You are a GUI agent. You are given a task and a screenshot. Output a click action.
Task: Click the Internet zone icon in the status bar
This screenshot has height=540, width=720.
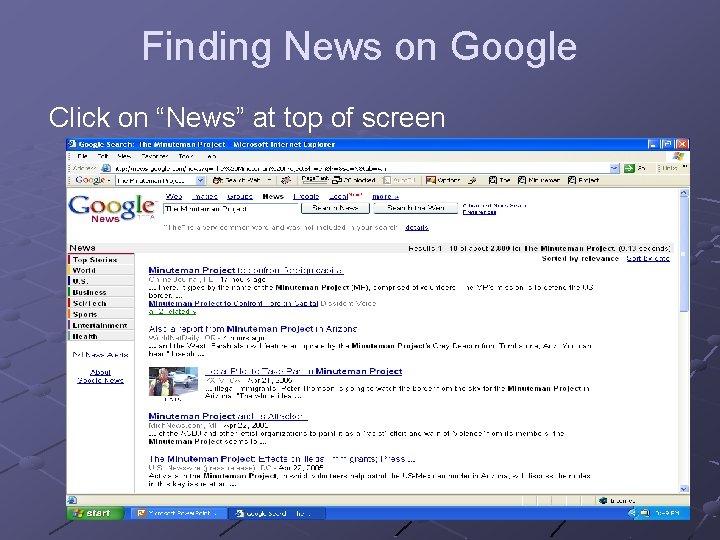(x=603, y=501)
